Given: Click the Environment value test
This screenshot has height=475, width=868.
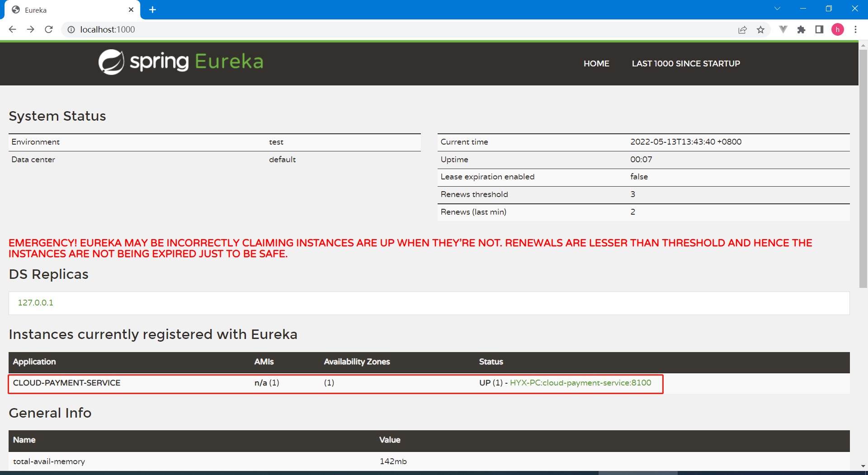Looking at the screenshot, I should tap(276, 142).
